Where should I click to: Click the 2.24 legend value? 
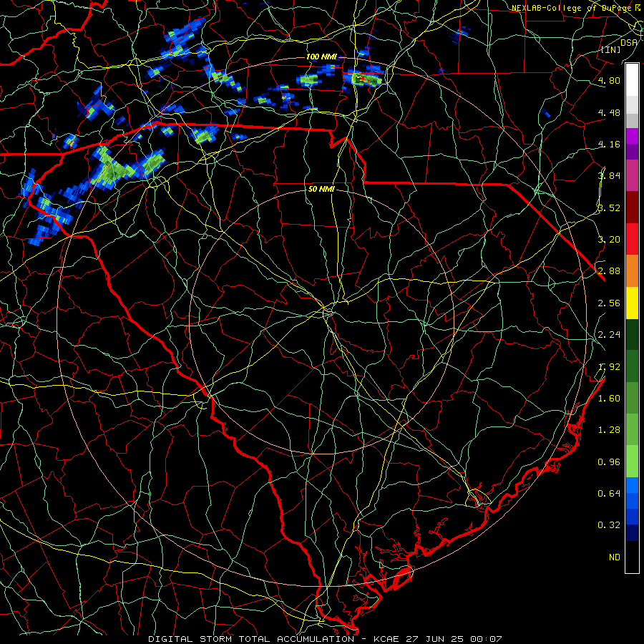tap(609, 334)
